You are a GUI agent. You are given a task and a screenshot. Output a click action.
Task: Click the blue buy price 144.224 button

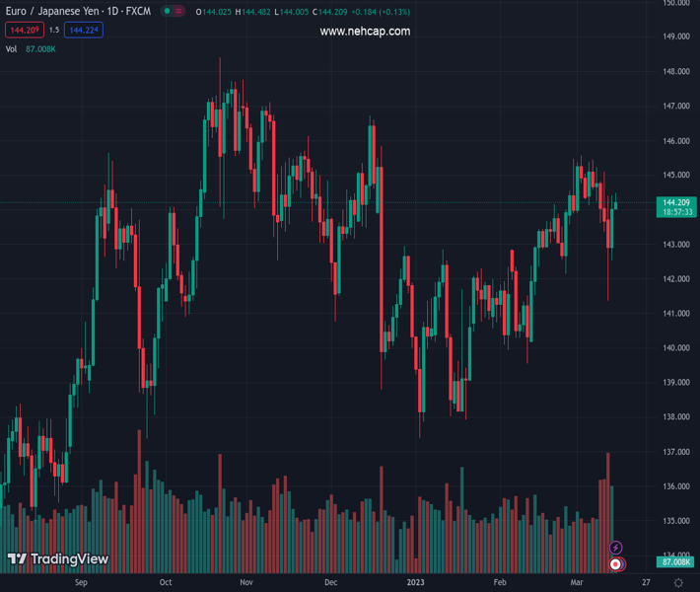click(84, 31)
